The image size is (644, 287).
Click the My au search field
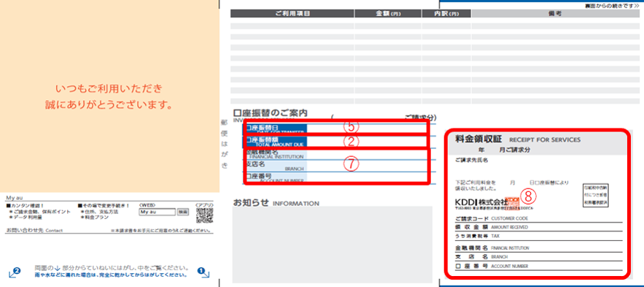pyautogui.click(x=157, y=212)
